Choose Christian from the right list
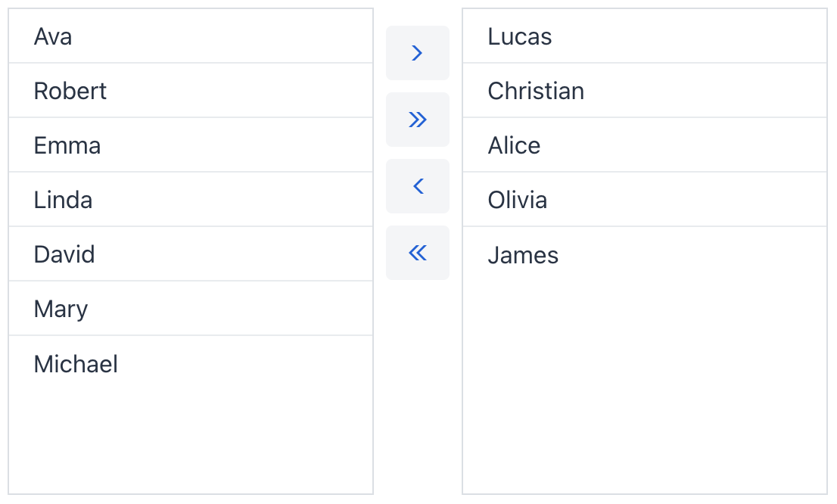The width and height of the screenshot is (837, 504). [536, 91]
